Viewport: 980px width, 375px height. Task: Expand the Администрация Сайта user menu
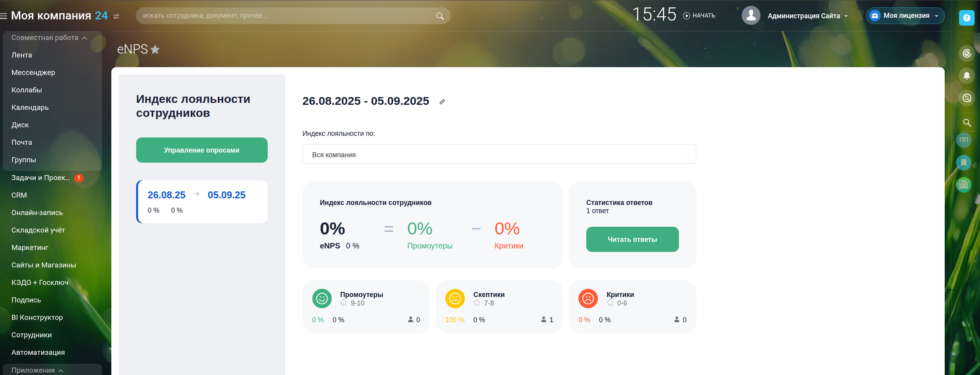807,16
